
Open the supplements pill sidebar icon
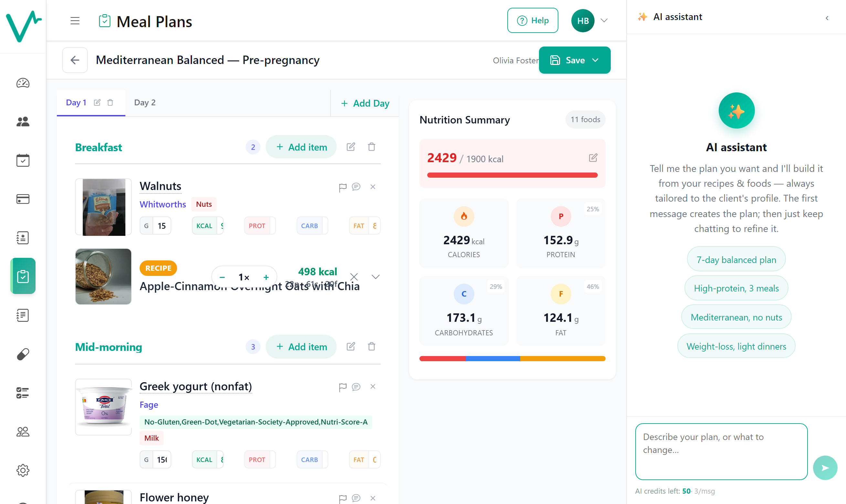coord(23,354)
